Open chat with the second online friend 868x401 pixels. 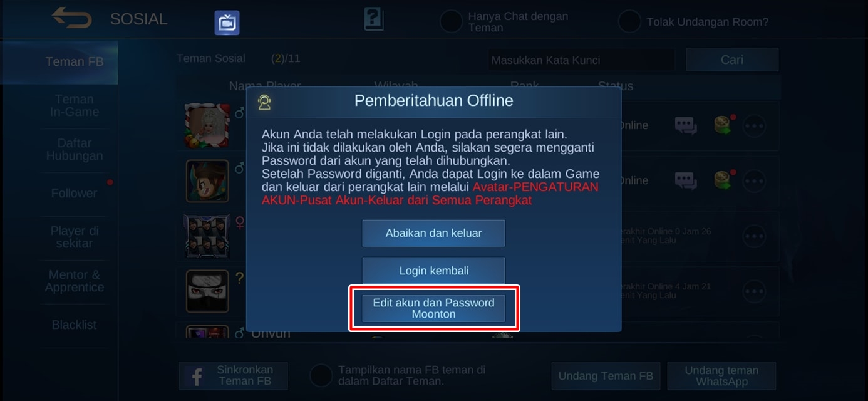(686, 180)
